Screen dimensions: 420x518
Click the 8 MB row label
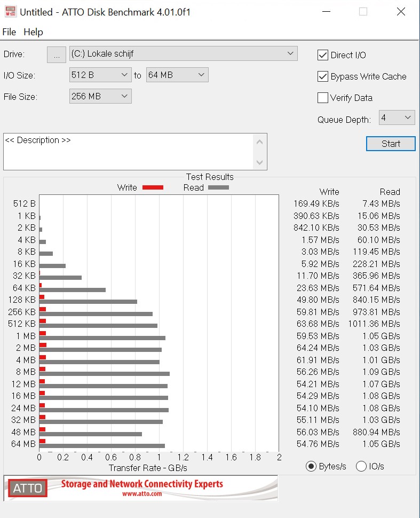click(26, 372)
